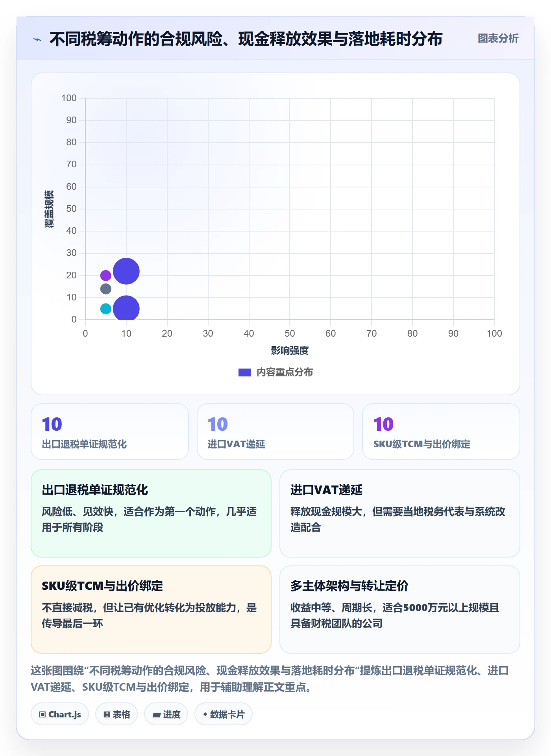Viewport: 551px width, 756px height.
Task: Click the 覆盖规模 y-axis title
Action: tap(49, 209)
